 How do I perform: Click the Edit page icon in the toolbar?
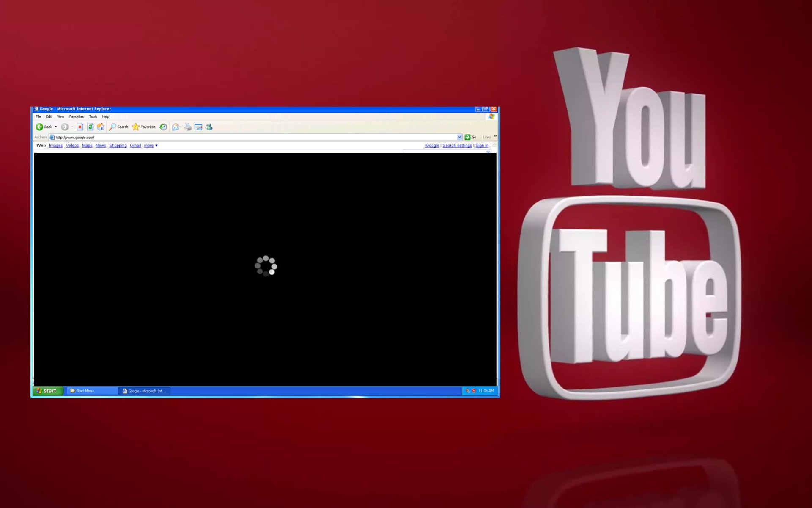[x=198, y=127]
